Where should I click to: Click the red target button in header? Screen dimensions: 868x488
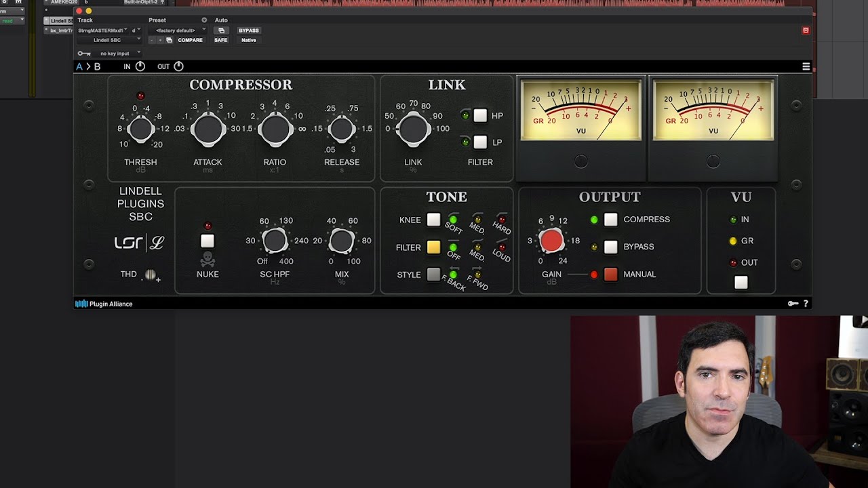coord(806,30)
